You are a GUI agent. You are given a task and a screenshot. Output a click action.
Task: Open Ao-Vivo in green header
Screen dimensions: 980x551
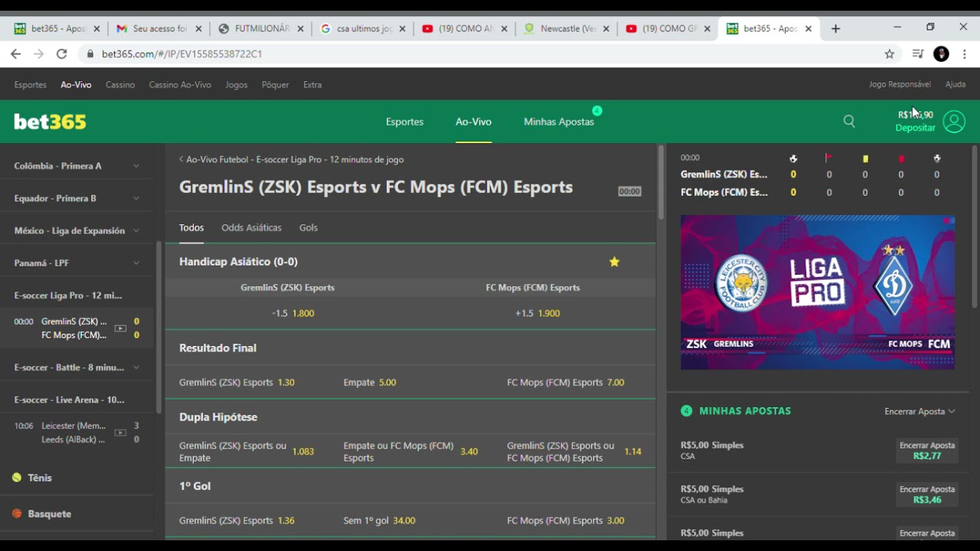coord(473,122)
